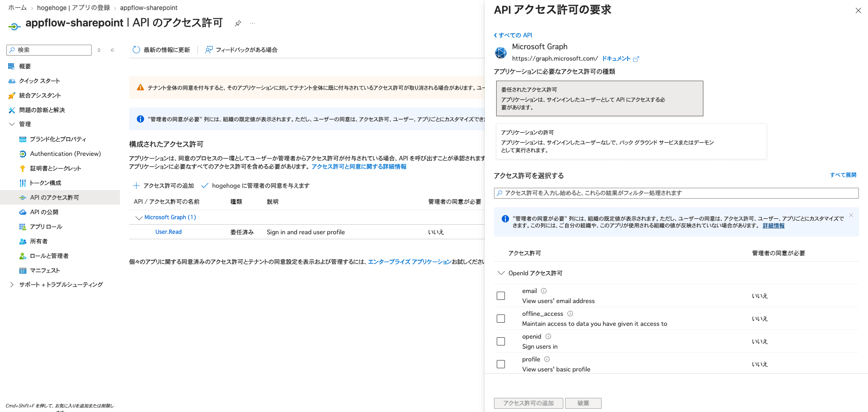This screenshot has width=868, height=412.
Task: Toggle sidebar expand/collapse up-down arrows
Action: coord(99,50)
